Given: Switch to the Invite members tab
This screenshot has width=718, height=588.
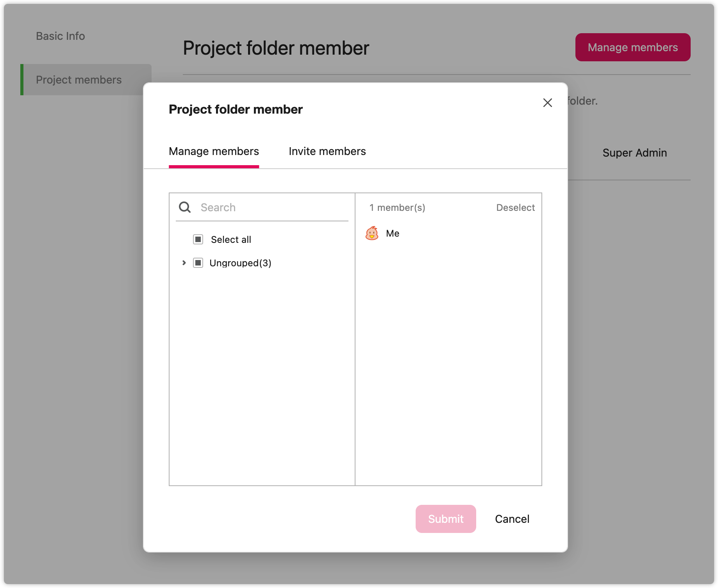Looking at the screenshot, I should (327, 151).
